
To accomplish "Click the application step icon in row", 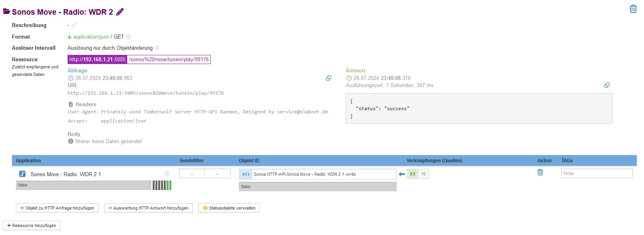I will coord(23,174).
